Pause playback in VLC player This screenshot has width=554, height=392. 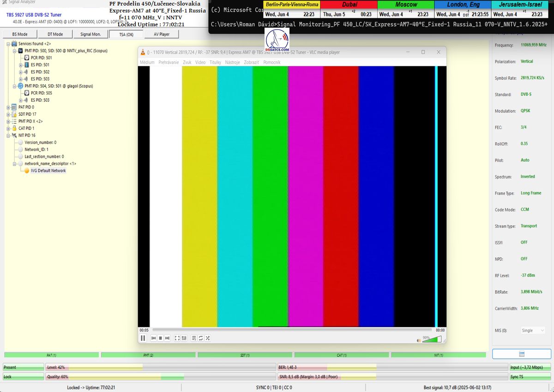point(143,338)
